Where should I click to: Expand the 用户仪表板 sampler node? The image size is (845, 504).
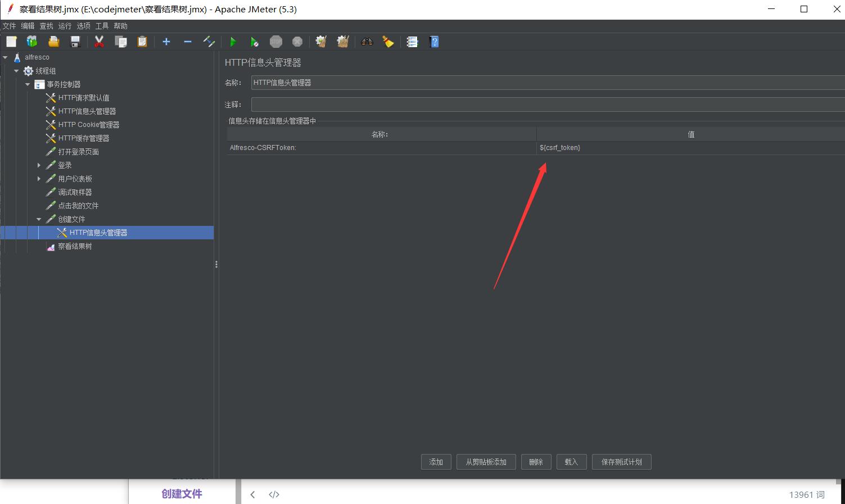coord(39,179)
